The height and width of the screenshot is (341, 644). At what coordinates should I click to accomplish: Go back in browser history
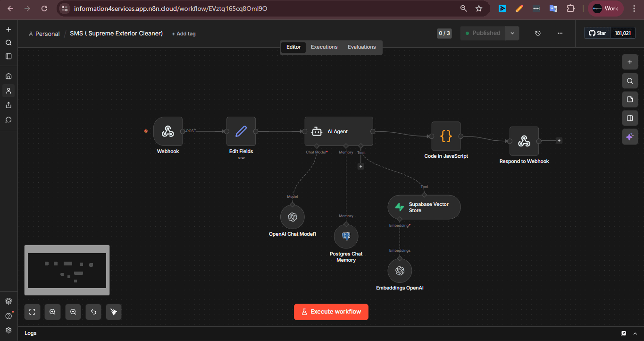click(x=10, y=9)
